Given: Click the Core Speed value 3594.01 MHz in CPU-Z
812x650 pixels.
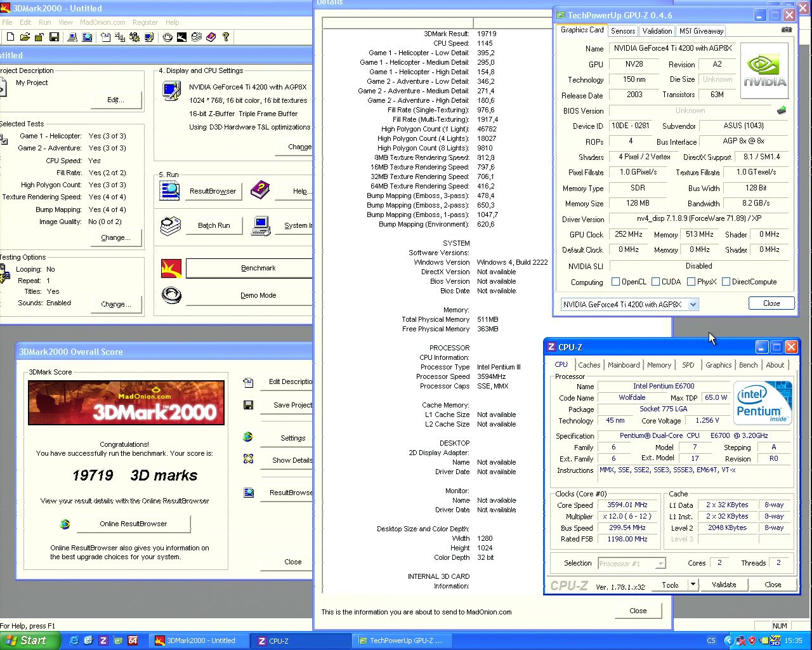Looking at the screenshot, I should click(627, 505).
